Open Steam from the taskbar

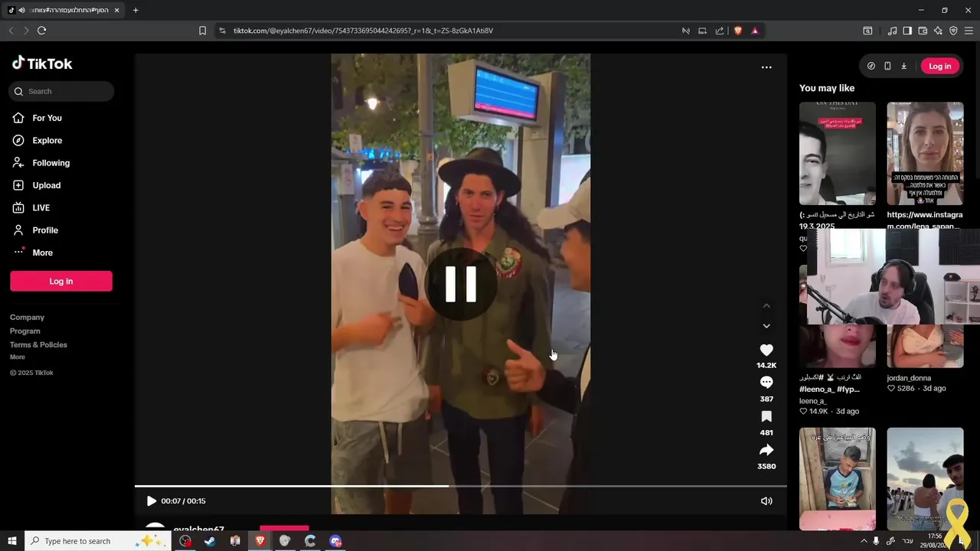(x=210, y=541)
